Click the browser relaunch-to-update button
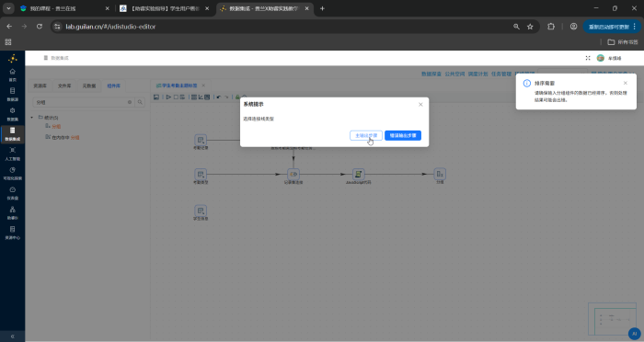 point(612,27)
